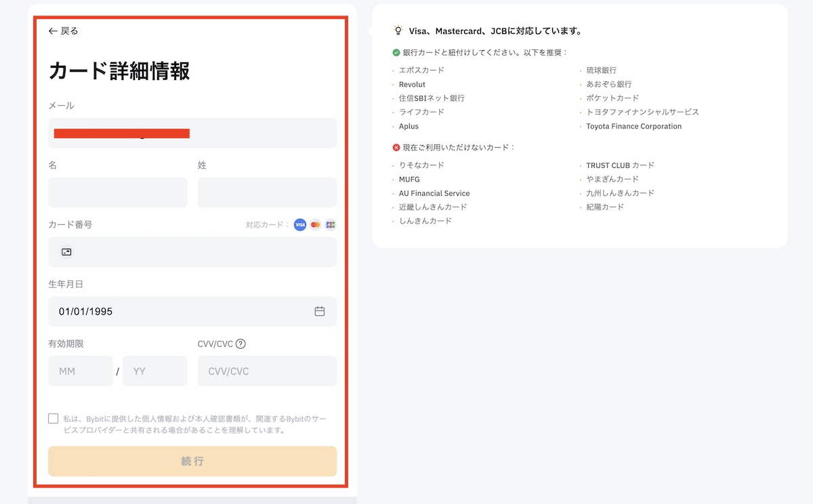Click the birth date field showing 01/01/1995

pos(192,312)
